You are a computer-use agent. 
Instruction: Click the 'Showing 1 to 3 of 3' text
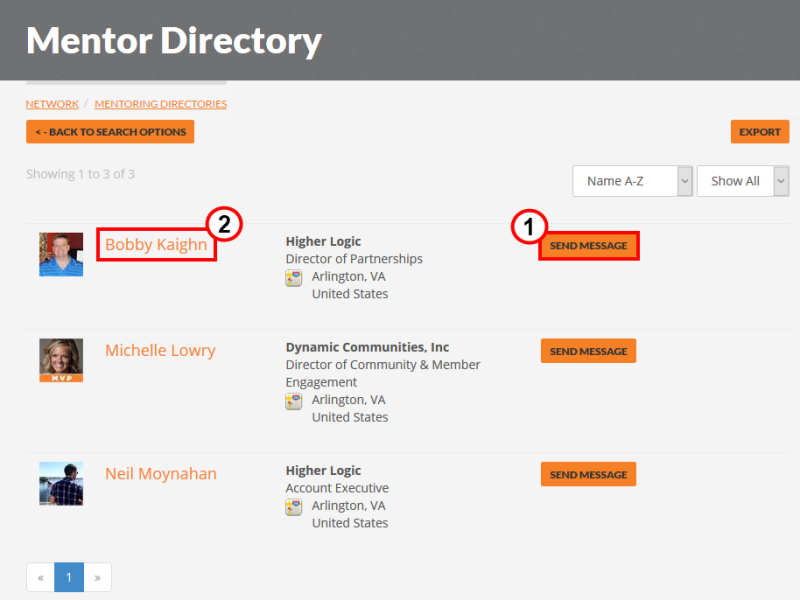[x=81, y=174]
